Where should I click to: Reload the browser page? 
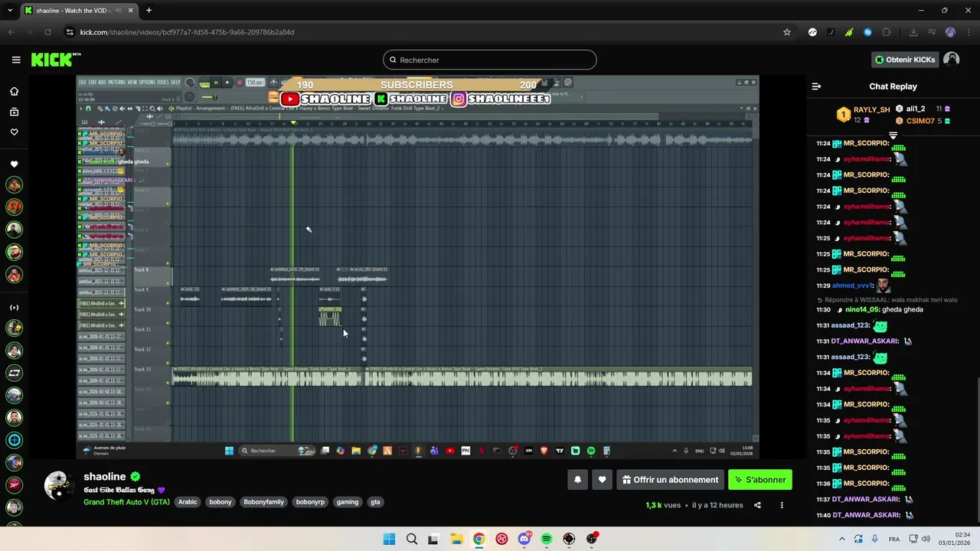pyautogui.click(x=47, y=32)
